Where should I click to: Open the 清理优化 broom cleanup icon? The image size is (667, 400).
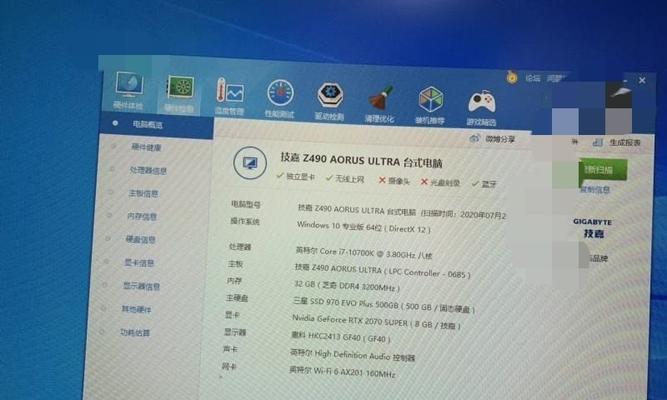coord(379,104)
